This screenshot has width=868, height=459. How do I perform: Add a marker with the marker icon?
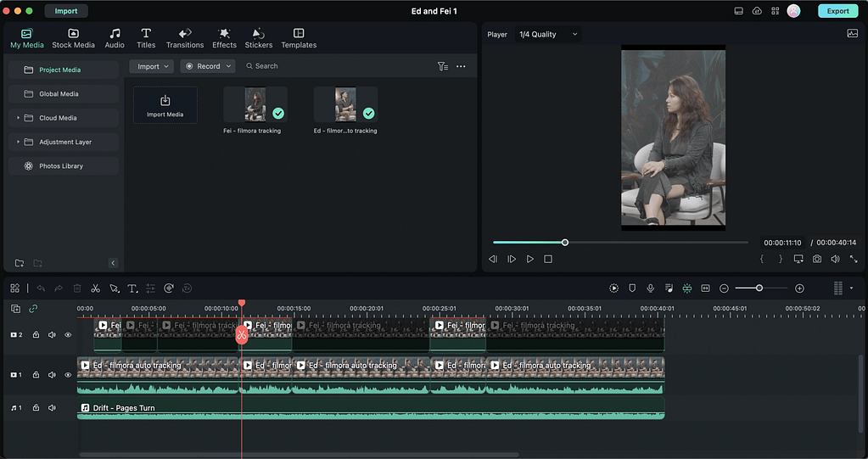(632, 288)
